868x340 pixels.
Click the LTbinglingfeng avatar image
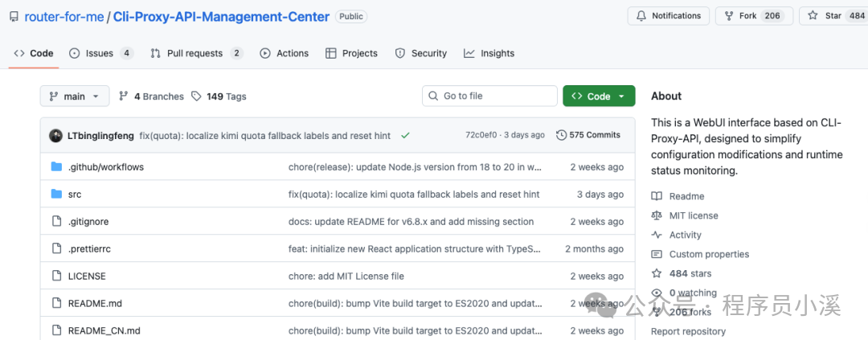55,136
